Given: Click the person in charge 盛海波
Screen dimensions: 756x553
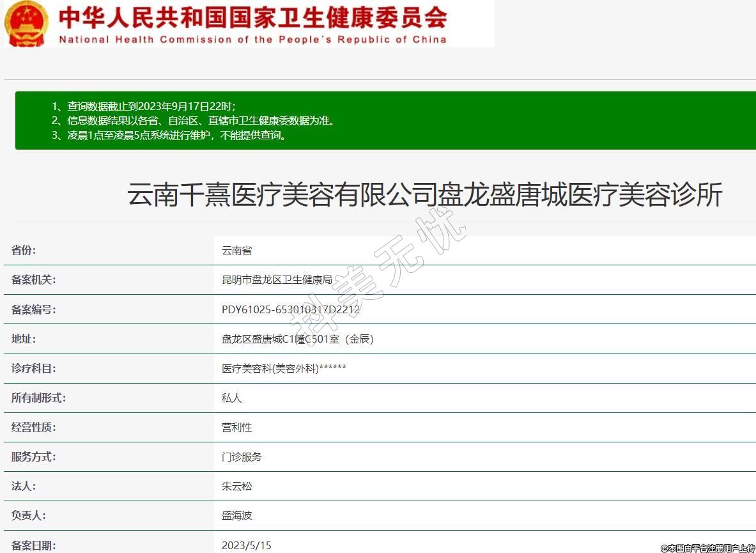Looking at the screenshot, I should 236,515.
